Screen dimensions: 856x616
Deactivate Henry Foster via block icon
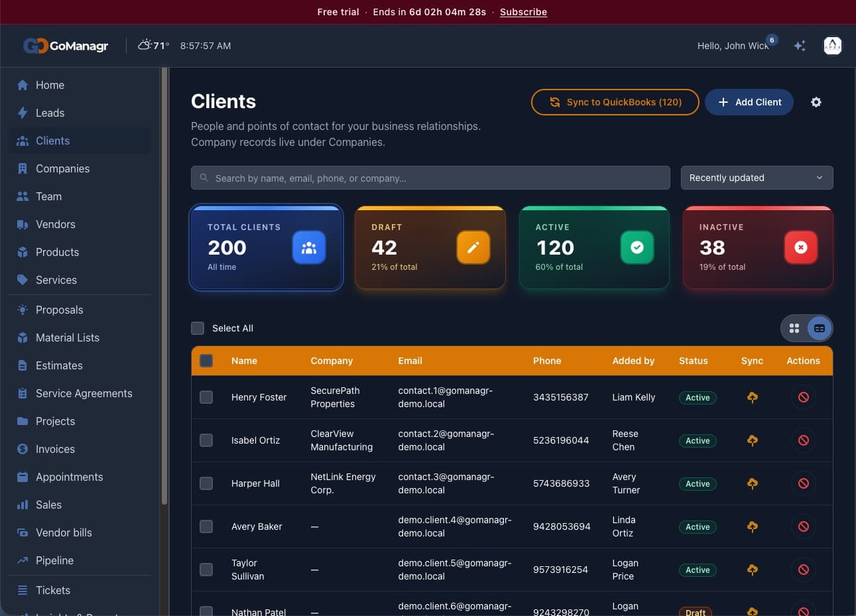(804, 397)
